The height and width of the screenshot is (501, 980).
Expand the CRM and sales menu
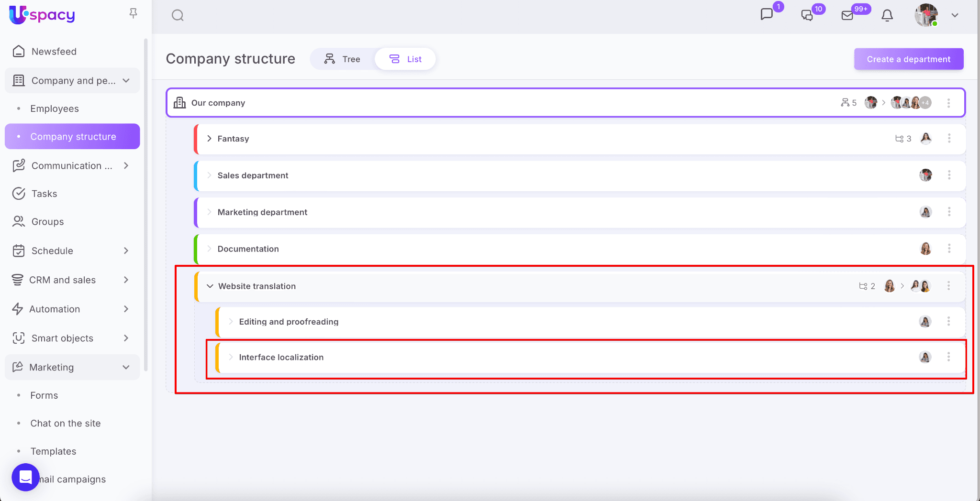click(x=126, y=280)
